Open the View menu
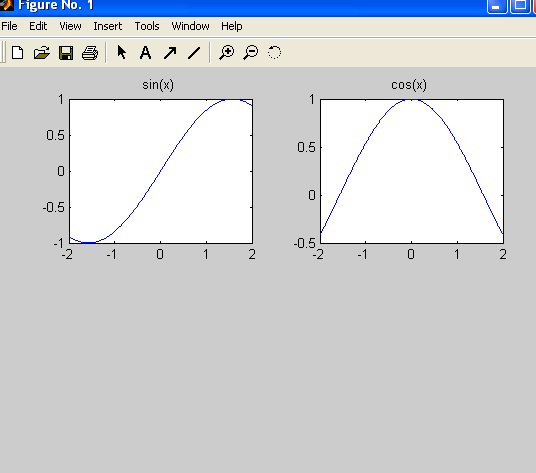 coord(70,26)
